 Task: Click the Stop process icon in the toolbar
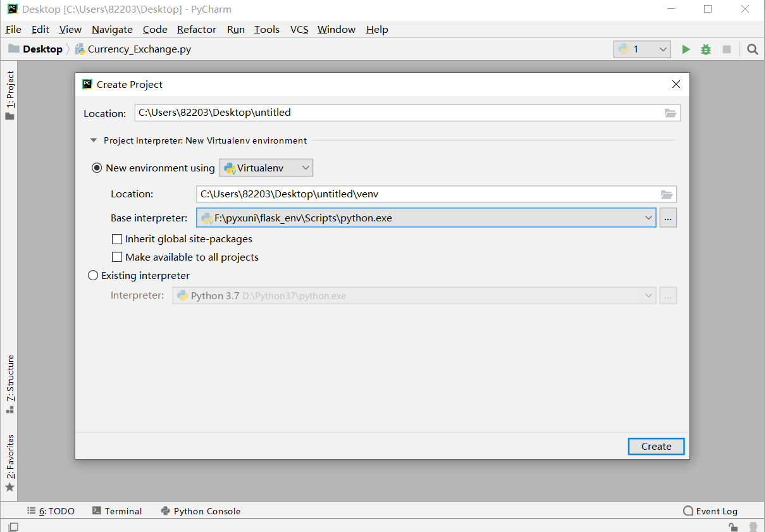pos(727,49)
